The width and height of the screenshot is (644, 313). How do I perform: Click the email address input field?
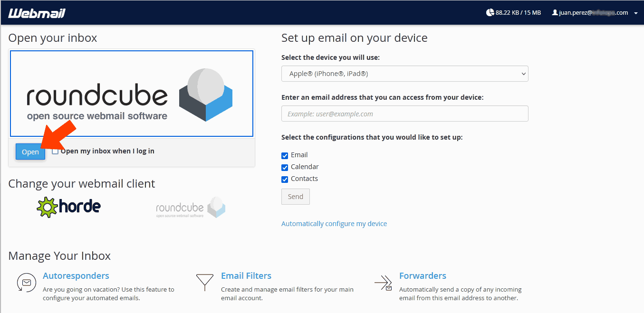click(404, 114)
